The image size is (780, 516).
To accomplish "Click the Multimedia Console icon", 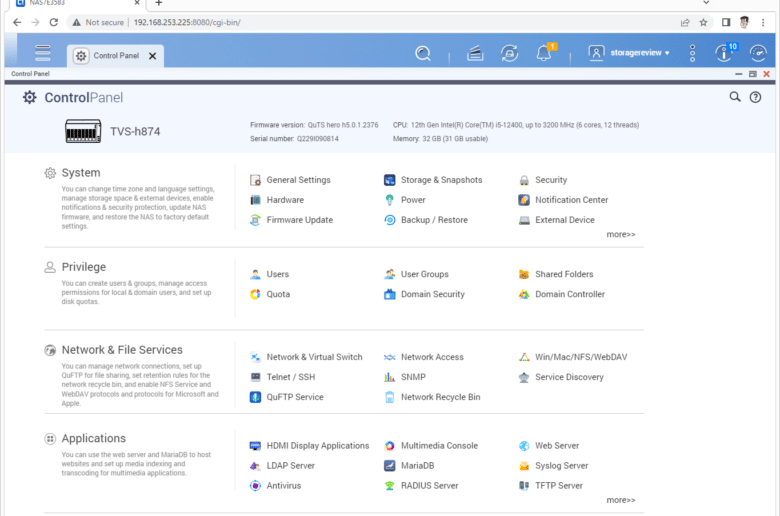I will click(x=390, y=446).
